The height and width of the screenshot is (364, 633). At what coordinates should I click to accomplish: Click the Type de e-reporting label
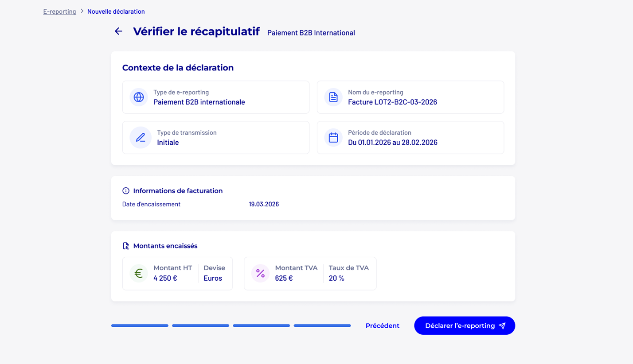tap(181, 93)
